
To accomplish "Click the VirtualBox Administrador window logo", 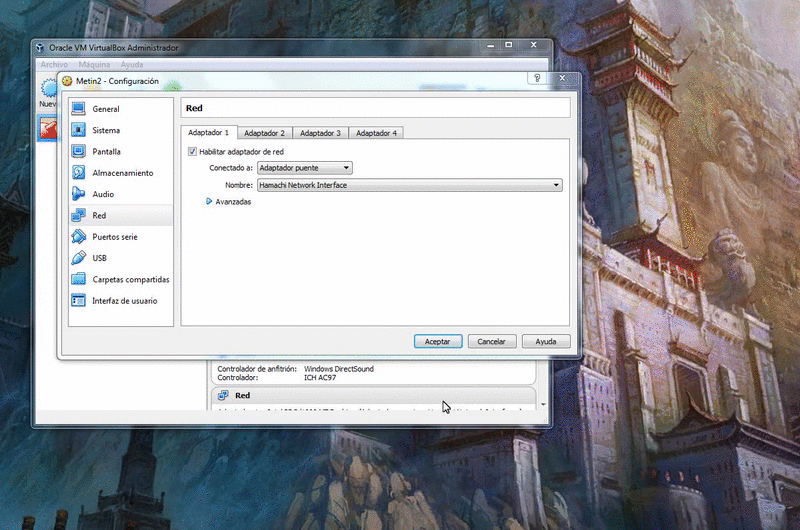I will [x=40, y=48].
